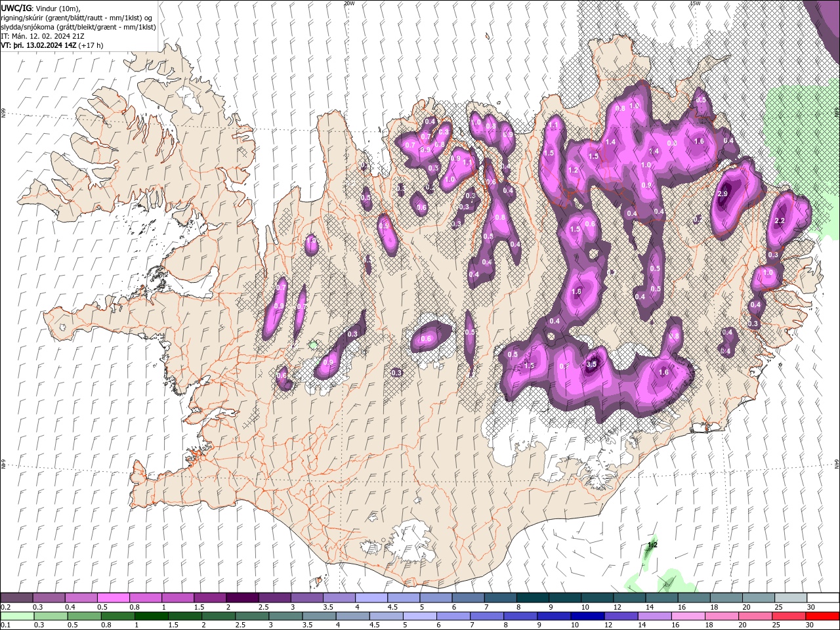Click the upper legend swatch starting at 0.2

(x=16, y=598)
